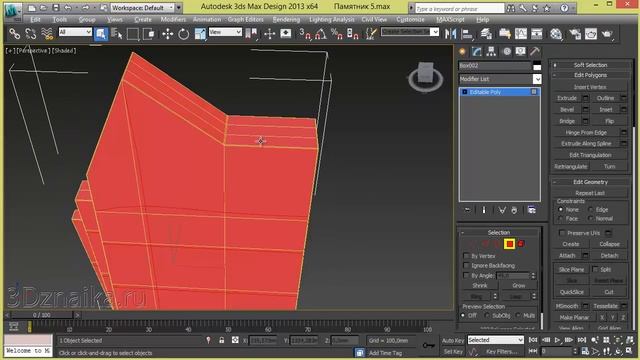The height and width of the screenshot is (360, 640).
Task: Click the object color swatch beside Box002
Action: pyautogui.click(x=537, y=66)
